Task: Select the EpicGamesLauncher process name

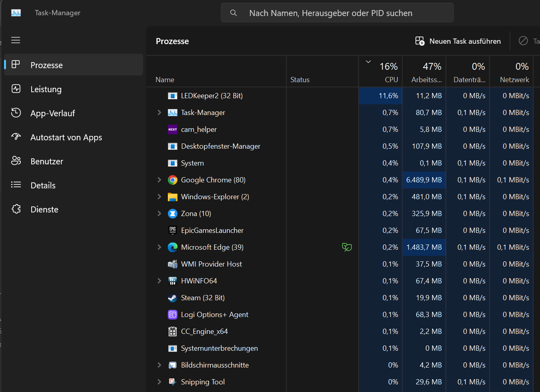Action: tap(212, 230)
